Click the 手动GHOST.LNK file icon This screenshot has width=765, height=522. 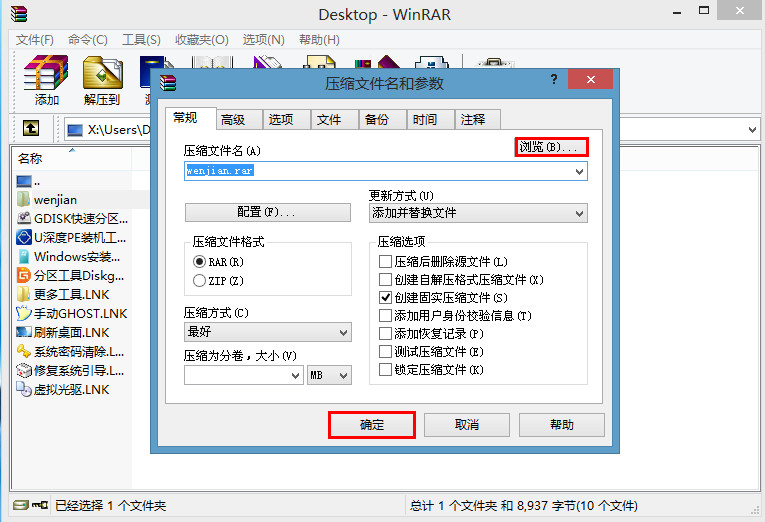(x=24, y=313)
